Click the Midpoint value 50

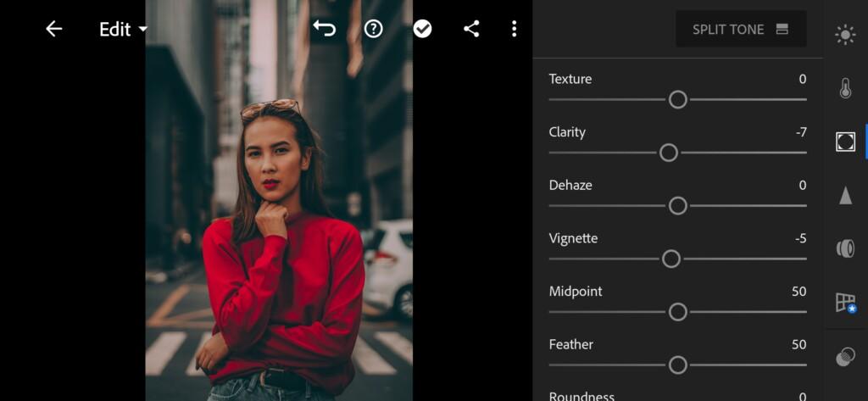click(798, 292)
